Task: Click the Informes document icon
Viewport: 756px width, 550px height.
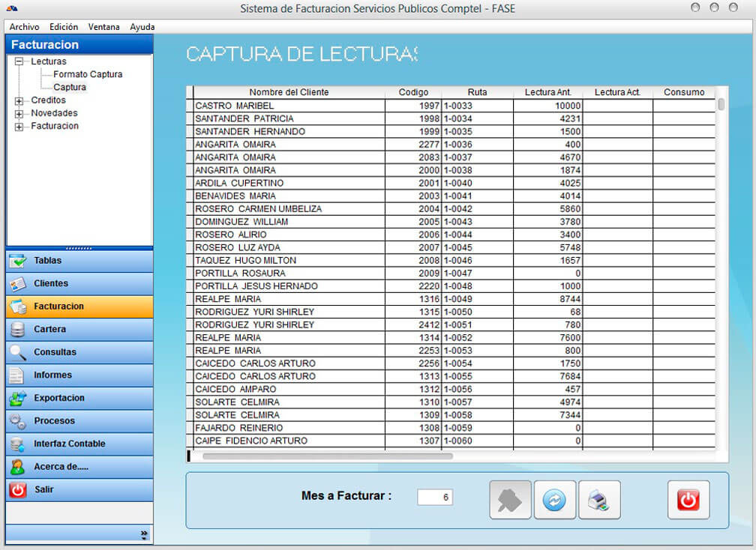Action: click(x=16, y=375)
